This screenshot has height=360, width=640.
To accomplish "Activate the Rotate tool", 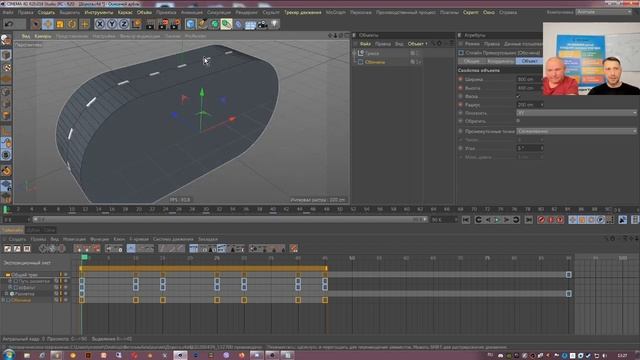I will coord(72,24).
